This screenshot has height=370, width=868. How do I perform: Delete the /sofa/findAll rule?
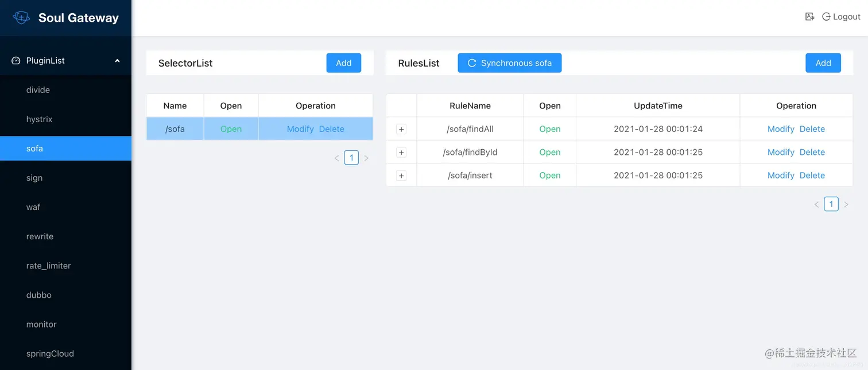click(x=812, y=129)
